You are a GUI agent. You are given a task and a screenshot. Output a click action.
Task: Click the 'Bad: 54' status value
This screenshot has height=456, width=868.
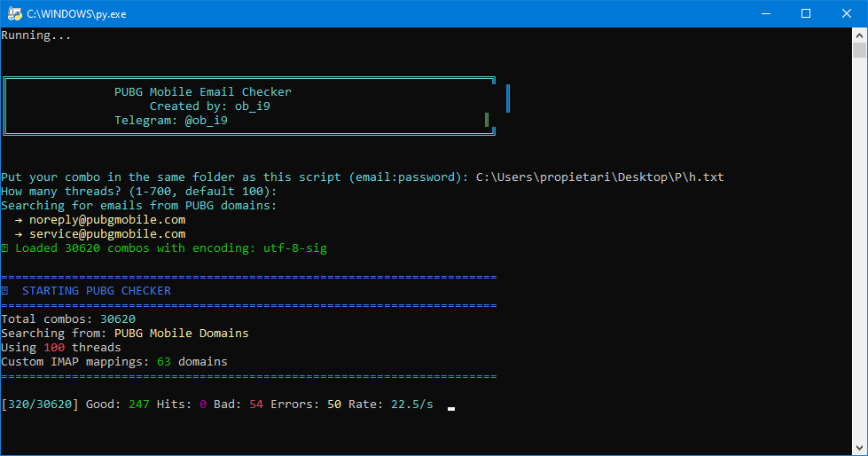click(239, 405)
